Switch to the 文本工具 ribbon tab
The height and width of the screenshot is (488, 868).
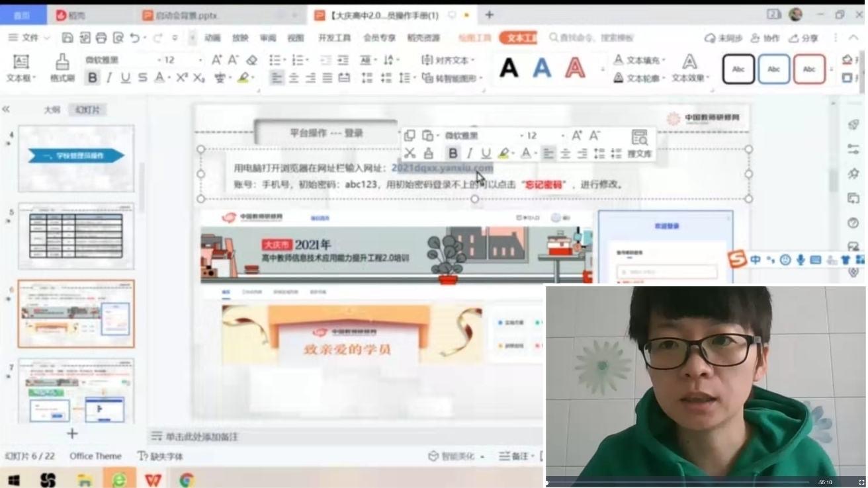(x=519, y=38)
